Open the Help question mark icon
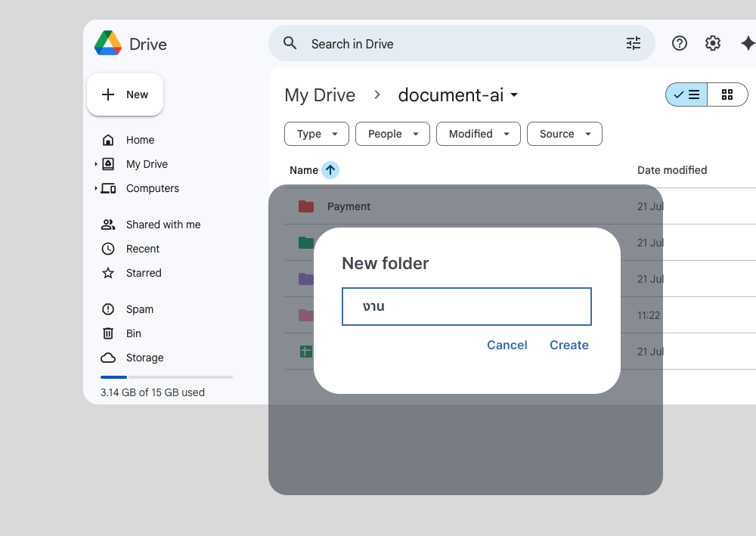This screenshot has height=536, width=756. click(680, 44)
